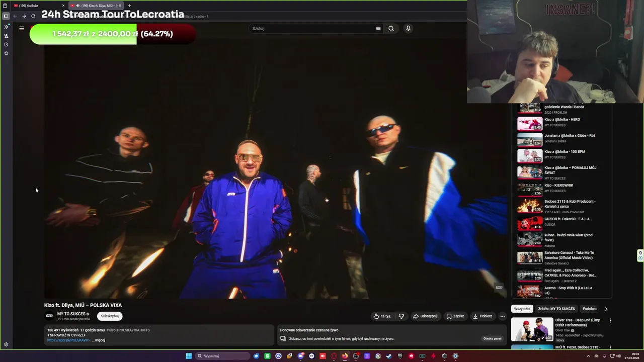This screenshot has width=644, height=362.
Task: Open the three-dot more actions menu
Action: (x=502, y=316)
